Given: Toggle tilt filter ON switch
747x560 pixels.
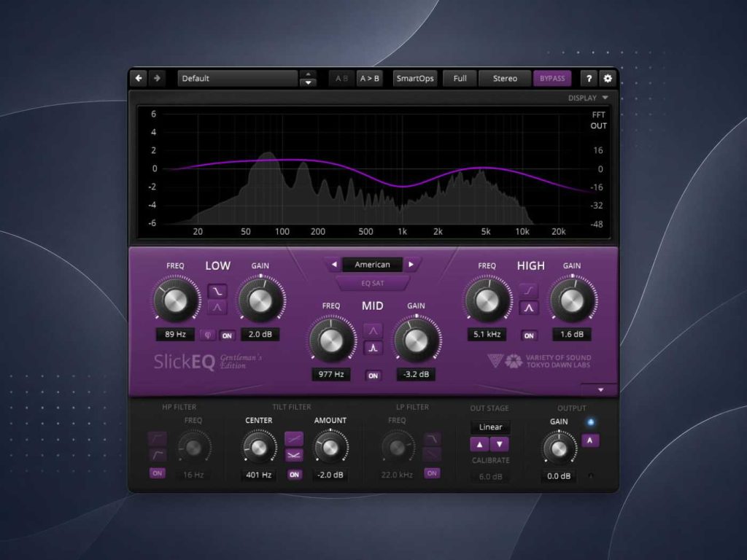Looking at the screenshot, I should pyautogui.click(x=295, y=474).
